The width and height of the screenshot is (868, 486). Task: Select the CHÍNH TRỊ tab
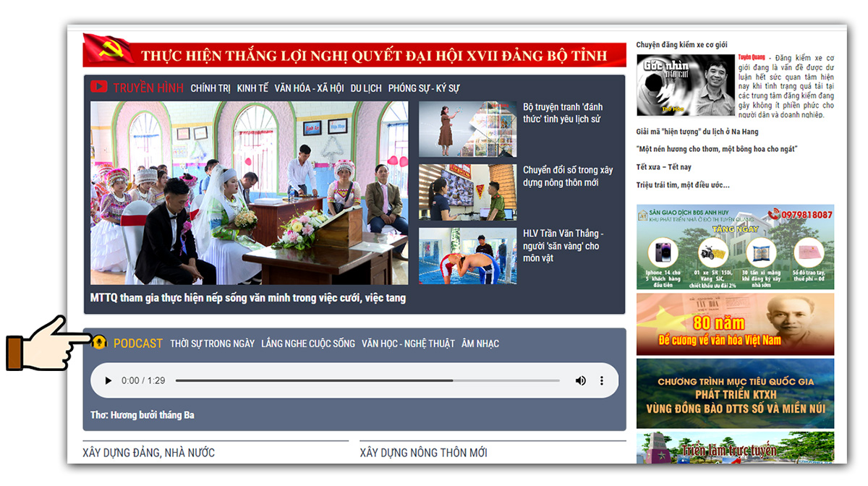click(210, 88)
